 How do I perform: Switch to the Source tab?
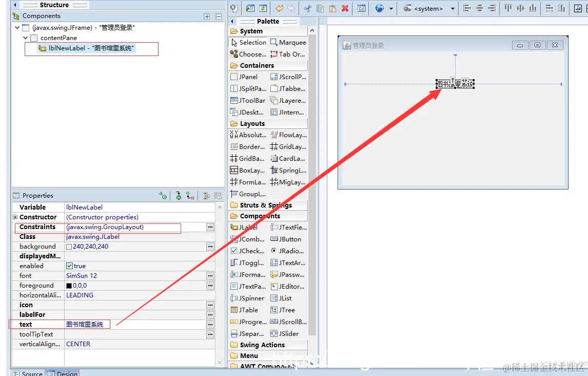click(28, 373)
